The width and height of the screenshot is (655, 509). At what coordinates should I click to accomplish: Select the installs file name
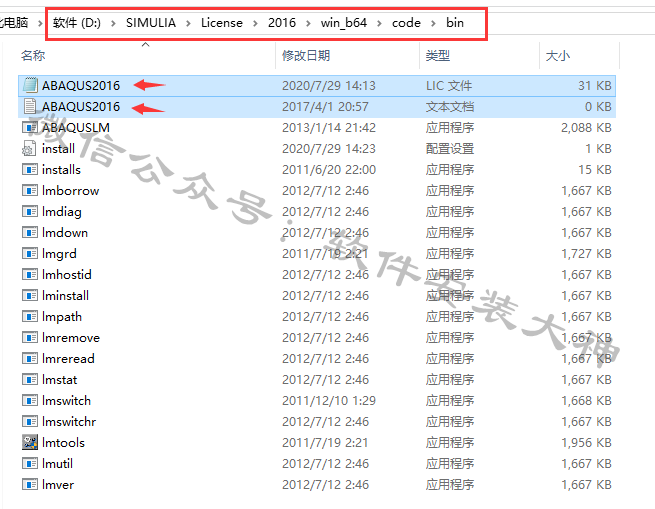pyautogui.click(x=61, y=169)
